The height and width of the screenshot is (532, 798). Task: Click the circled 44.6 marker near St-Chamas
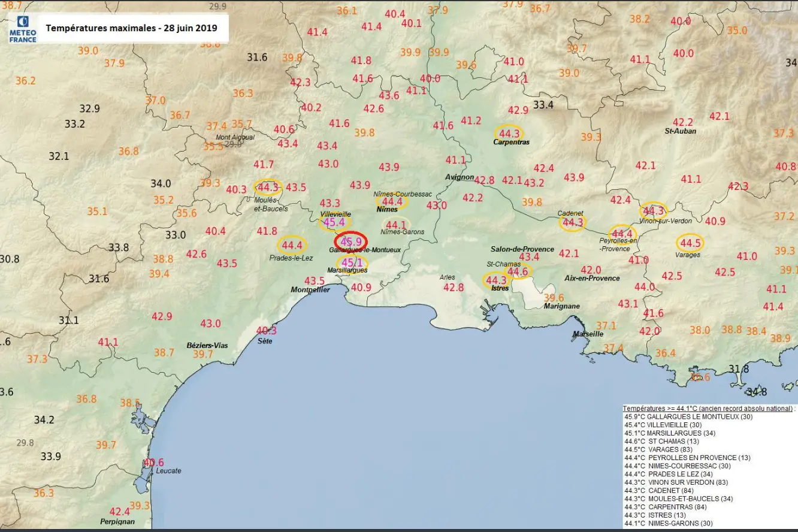pos(517,271)
